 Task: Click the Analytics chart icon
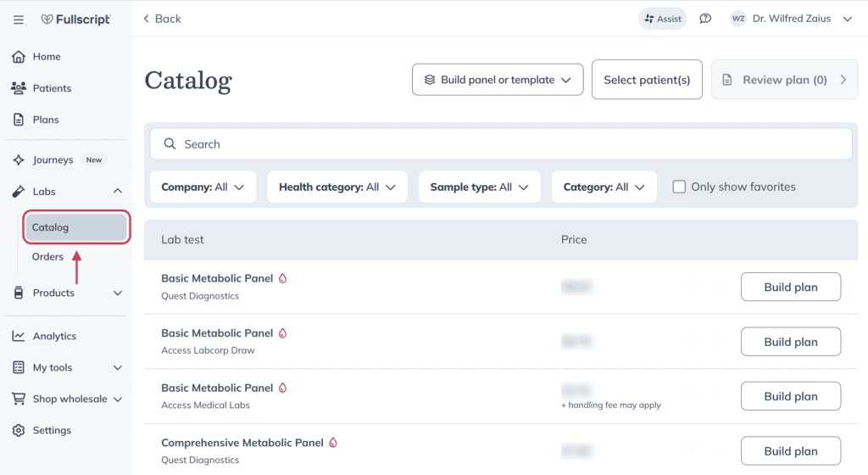[19, 336]
